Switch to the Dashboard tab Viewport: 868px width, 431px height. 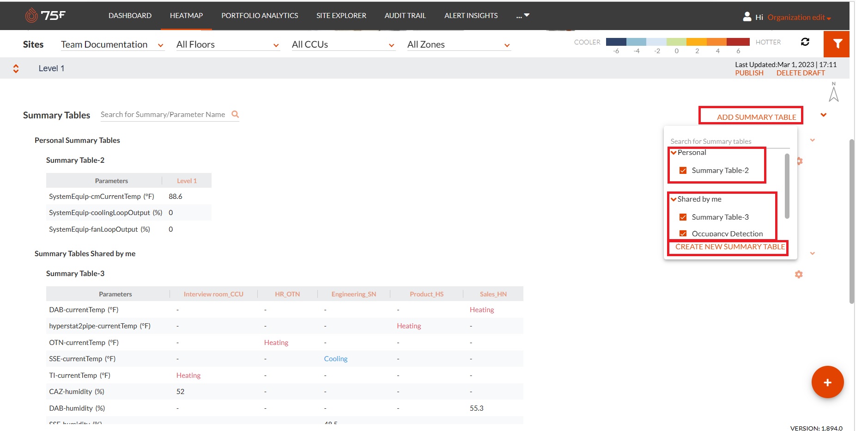[129, 15]
